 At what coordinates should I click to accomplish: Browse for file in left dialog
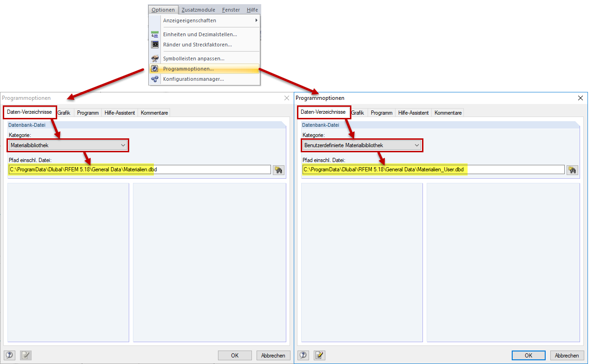[x=279, y=170]
